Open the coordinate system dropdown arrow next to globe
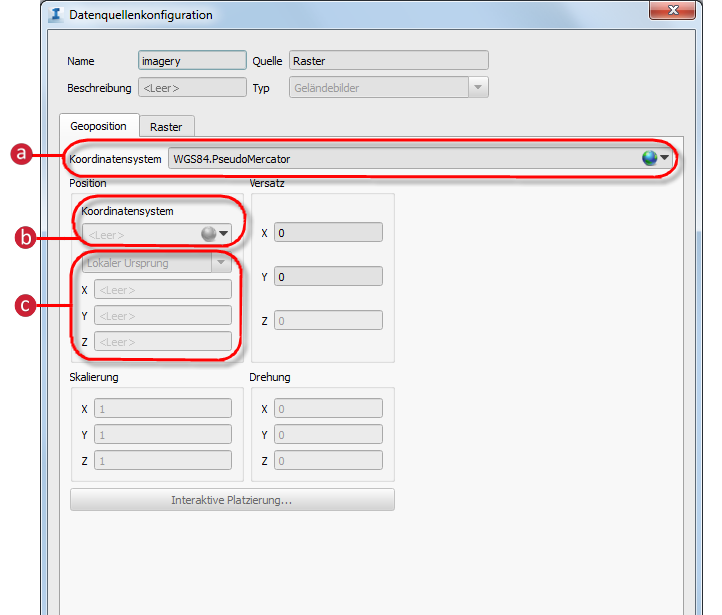Screen dimensions: 722x615 tap(664, 157)
